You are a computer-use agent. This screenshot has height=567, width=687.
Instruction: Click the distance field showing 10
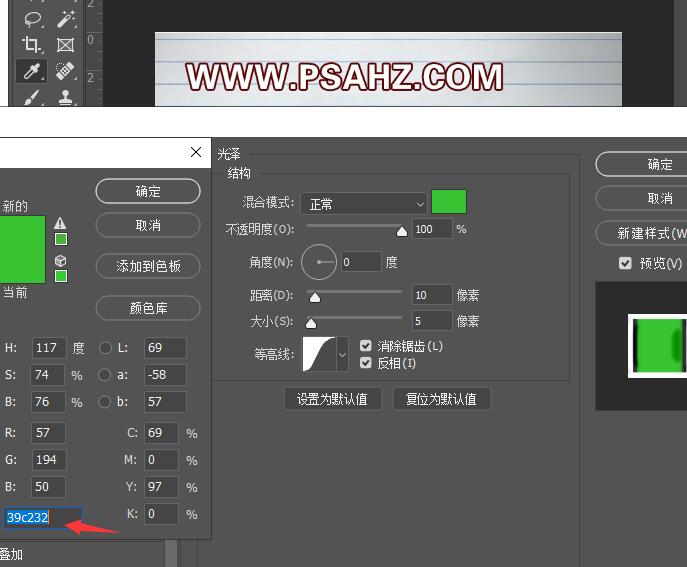pyautogui.click(x=432, y=295)
